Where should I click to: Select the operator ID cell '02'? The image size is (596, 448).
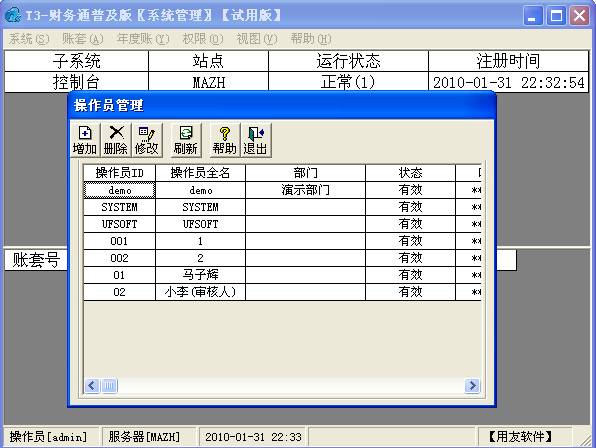click(119, 292)
